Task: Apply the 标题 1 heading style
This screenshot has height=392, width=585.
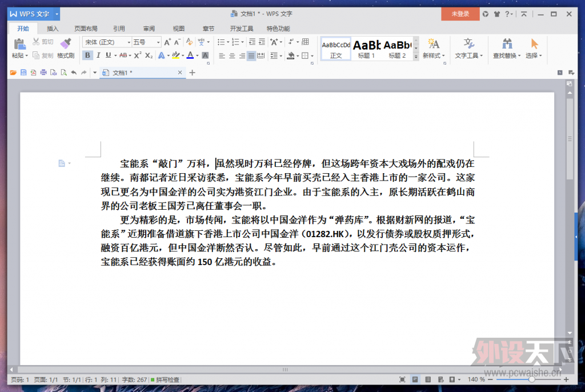Action: tap(366, 49)
